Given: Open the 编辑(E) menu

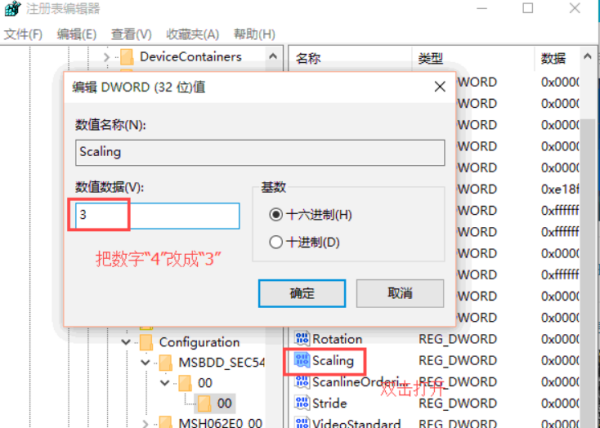Looking at the screenshot, I should (x=76, y=34).
